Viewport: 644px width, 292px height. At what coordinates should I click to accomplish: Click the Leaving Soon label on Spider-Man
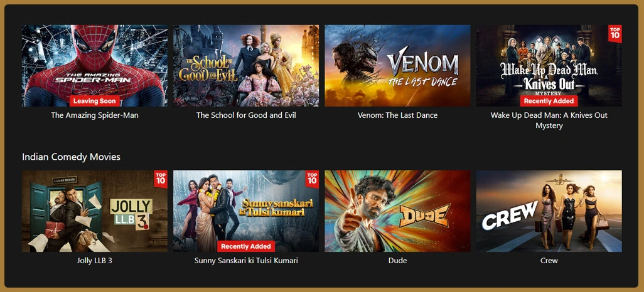(x=94, y=101)
